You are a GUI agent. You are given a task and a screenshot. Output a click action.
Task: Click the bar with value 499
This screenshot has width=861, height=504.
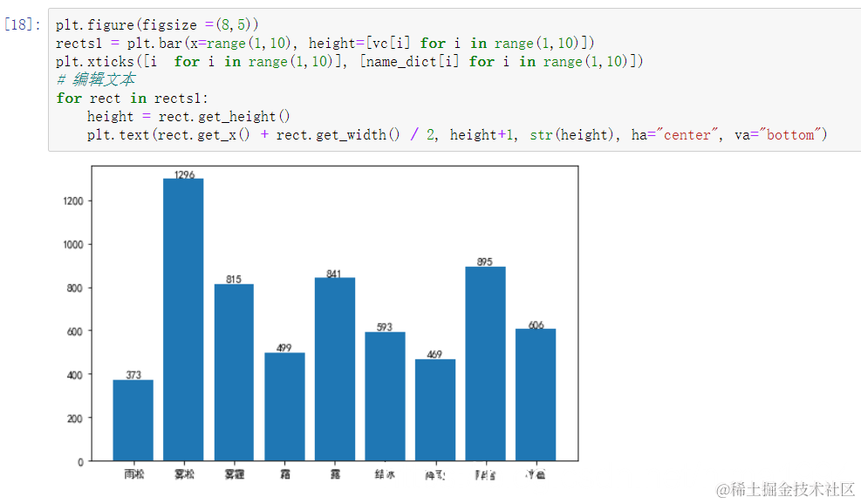[x=284, y=406]
